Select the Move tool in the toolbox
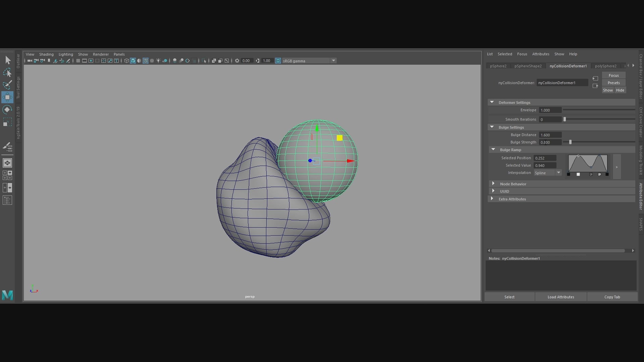The image size is (644, 362). (7, 97)
